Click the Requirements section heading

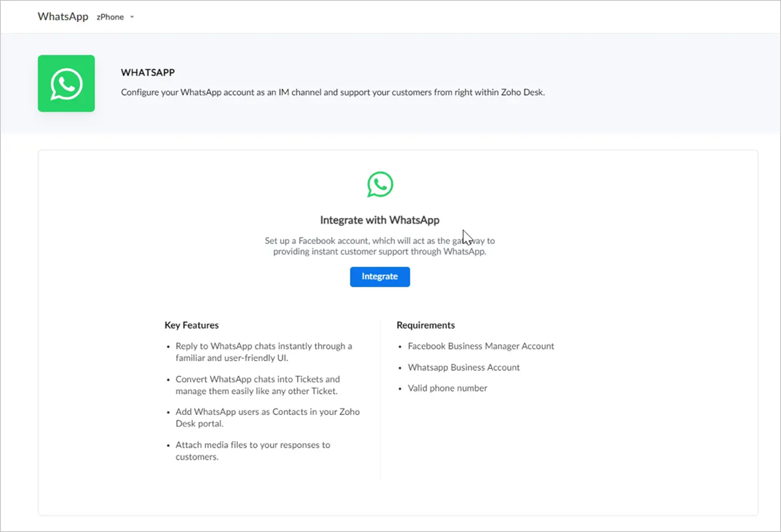click(425, 325)
